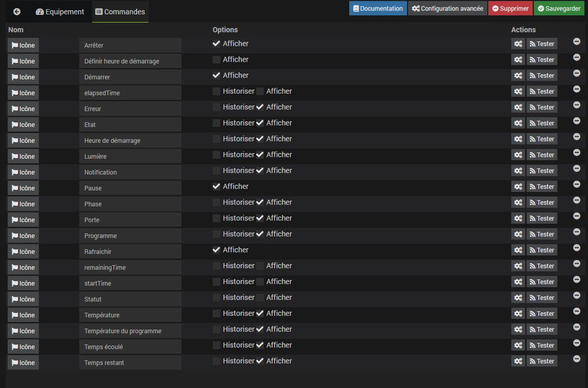Uncheck Afficher for the Lumière command
This screenshot has width=588, height=388.
(x=260, y=155)
